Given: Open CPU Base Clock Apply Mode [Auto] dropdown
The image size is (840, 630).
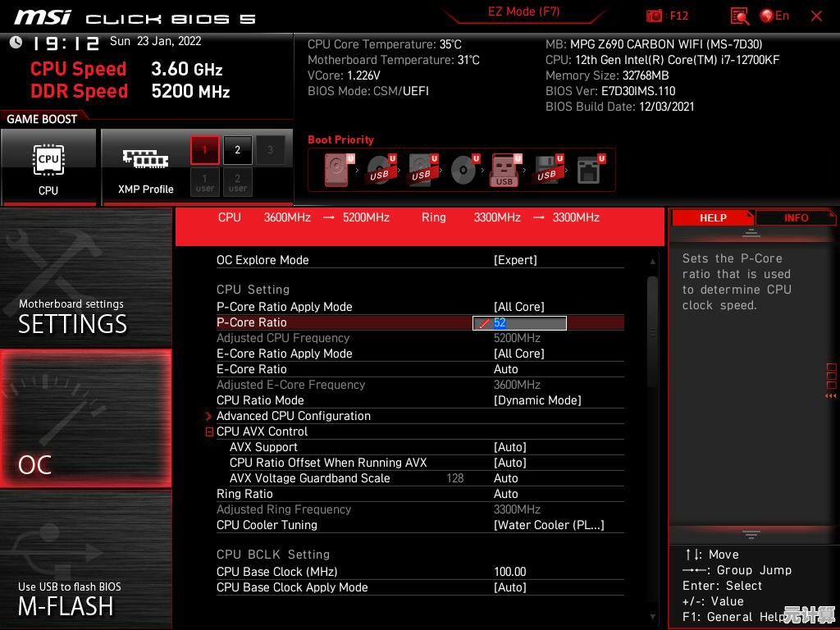Looking at the screenshot, I should pyautogui.click(x=510, y=587).
